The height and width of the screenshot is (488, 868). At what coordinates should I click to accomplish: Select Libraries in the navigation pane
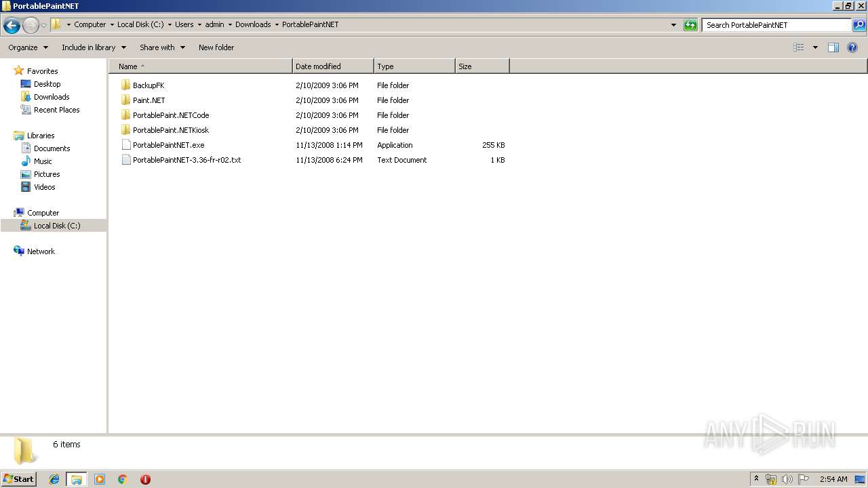(41, 136)
